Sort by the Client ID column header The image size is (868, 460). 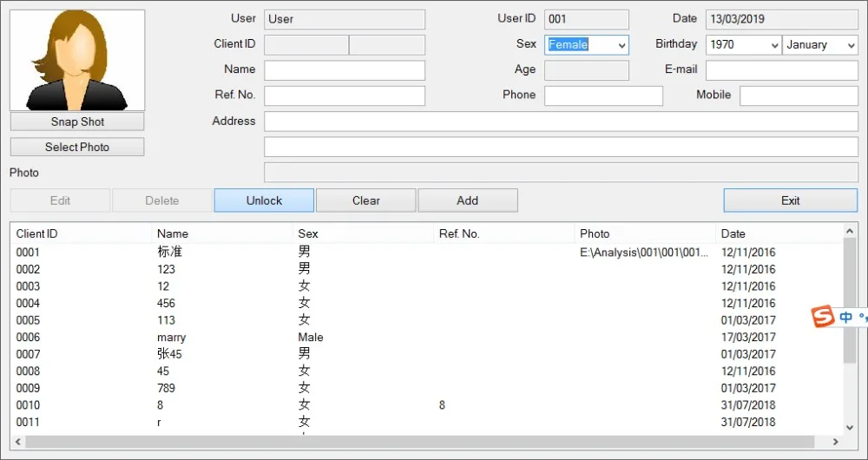tap(81, 233)
